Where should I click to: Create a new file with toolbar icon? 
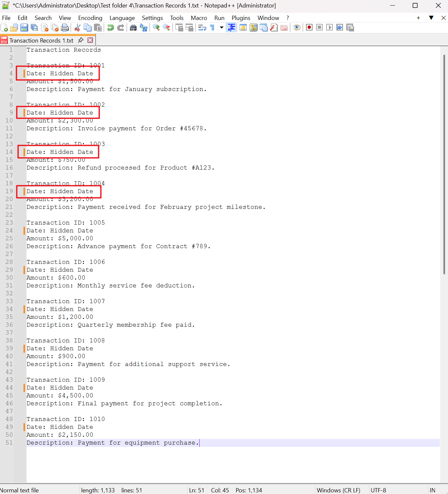coord(4,28)
